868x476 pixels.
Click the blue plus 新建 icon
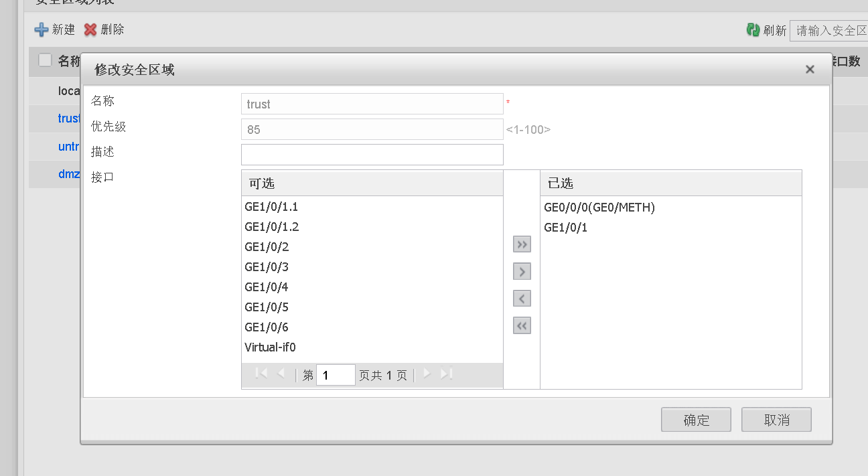pos(42,29)
